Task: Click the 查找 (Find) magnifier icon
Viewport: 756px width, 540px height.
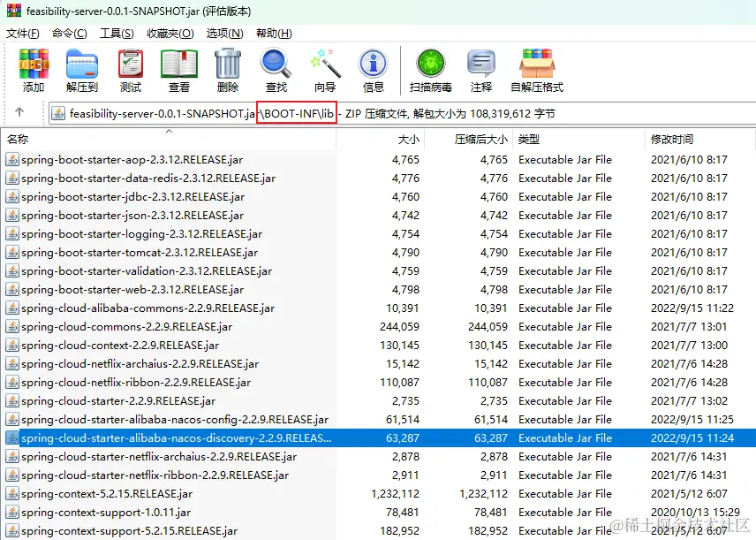Action: (x=276, y=64)
